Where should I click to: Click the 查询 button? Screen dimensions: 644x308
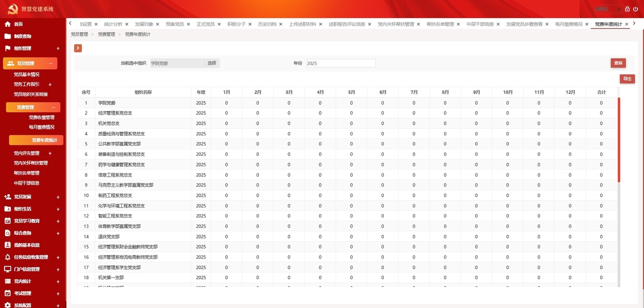coord(618,63)
